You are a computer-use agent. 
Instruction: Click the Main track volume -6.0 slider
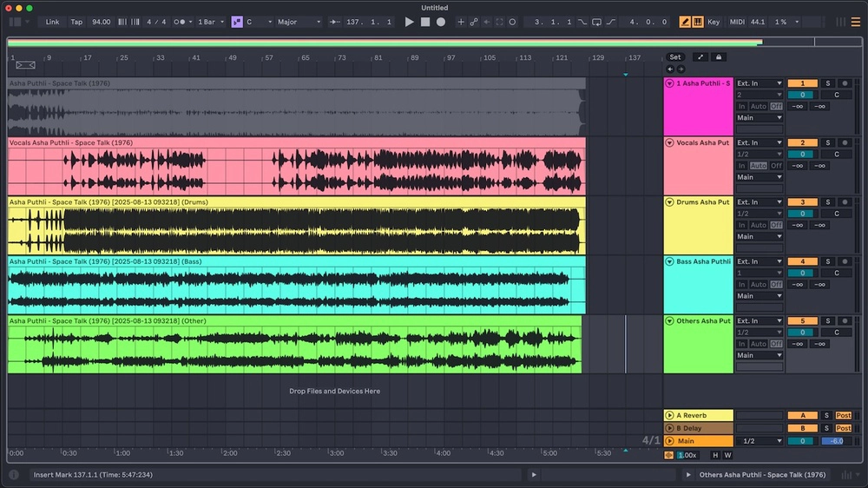click(x=836, y=441)
